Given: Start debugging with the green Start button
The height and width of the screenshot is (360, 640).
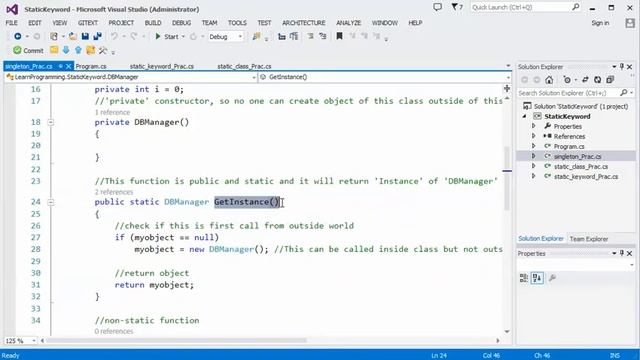Looking at the screenshot, I should click(x=167, y=36).
